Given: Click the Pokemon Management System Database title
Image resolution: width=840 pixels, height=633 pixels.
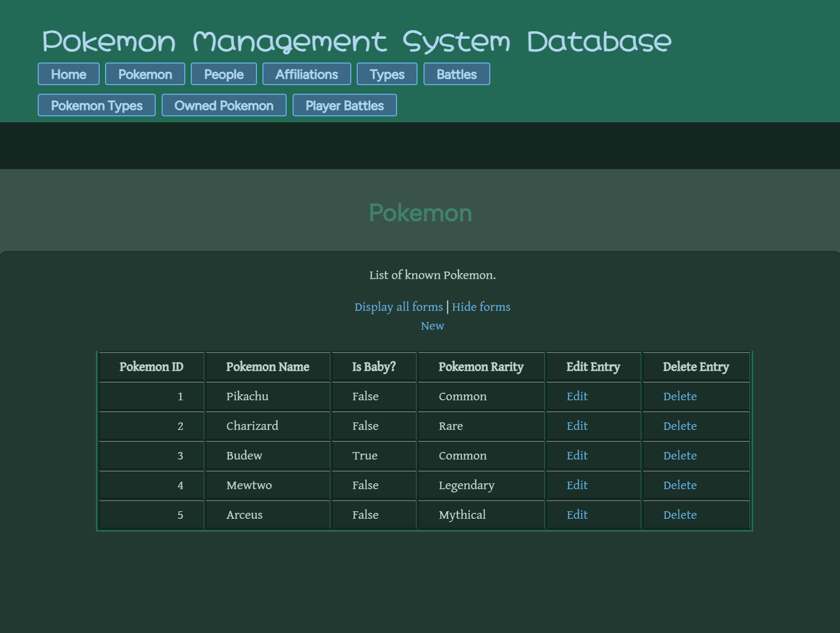Looking at the screenshot, I should point(357,42).
